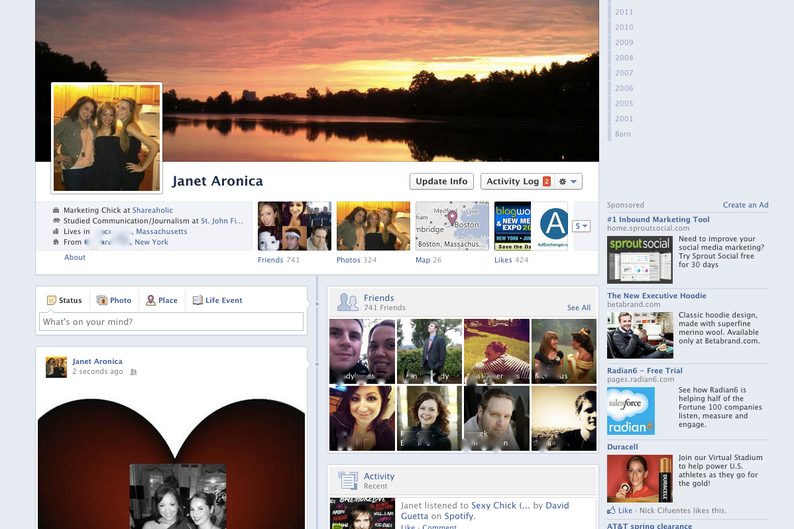Jump to 2009 on the timeline
794x529 pixels.
pos(624,42)
